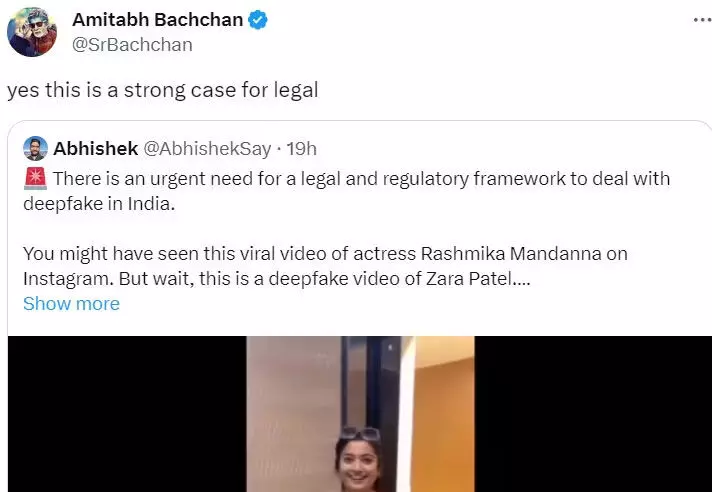Open the Amitabh Bachchan display name
Image resolution: width=712 pixels, height=492 pixels.
click(158, 20)
